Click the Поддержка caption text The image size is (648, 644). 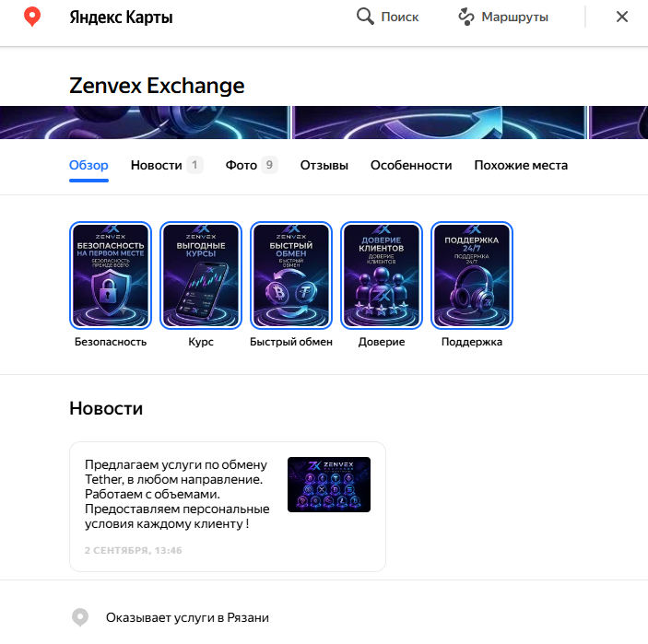tap(472, 342)
